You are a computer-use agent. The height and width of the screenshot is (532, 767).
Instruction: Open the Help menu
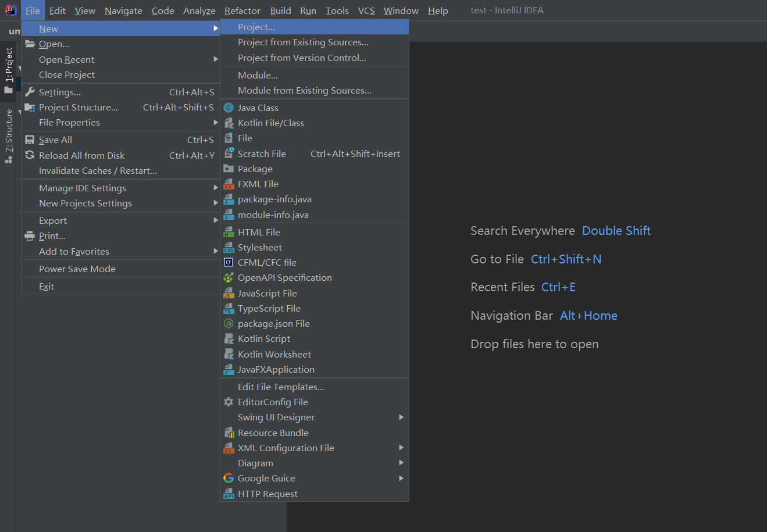pyautogui.click(x=438, y=10)
